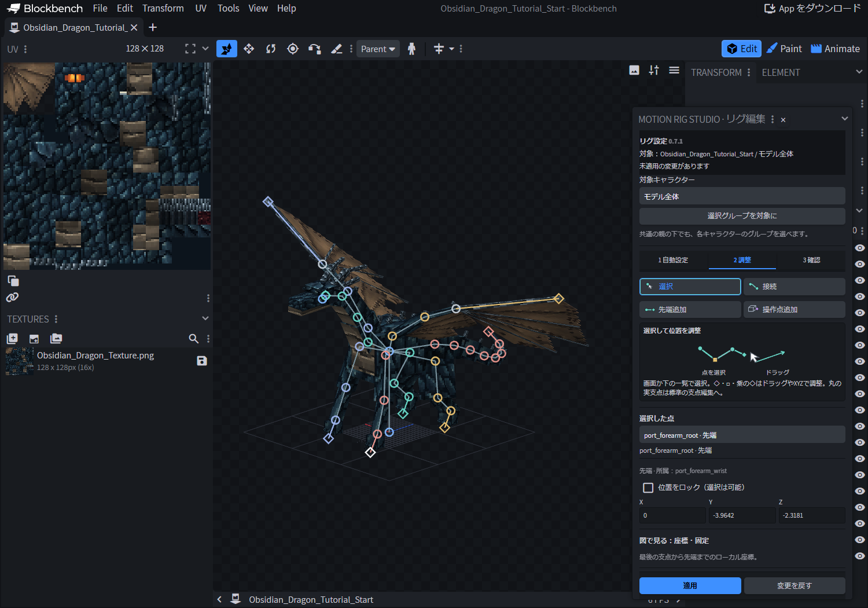The height and width of the screenshot is (608, 868).
Task: Open the モデル全体 character dropdown
Action: [742, 196]
